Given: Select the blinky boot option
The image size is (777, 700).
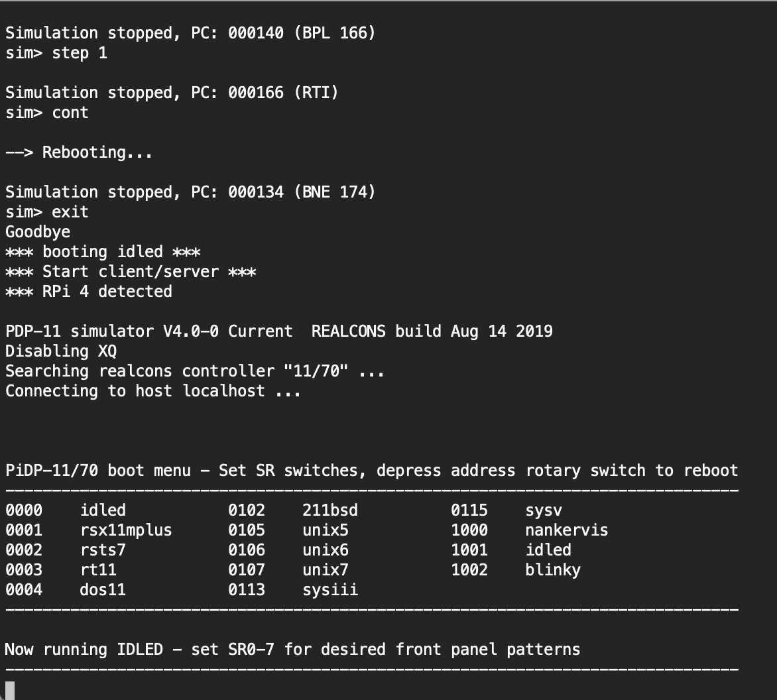Looking at the screenshot, I should 552,570.
